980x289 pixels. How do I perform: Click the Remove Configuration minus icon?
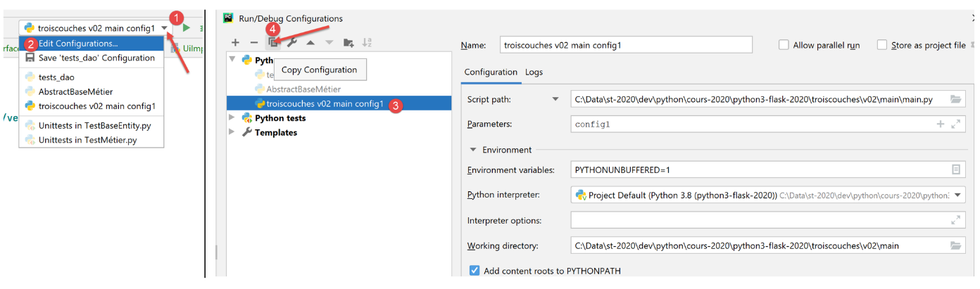click(x=254, y=43)
